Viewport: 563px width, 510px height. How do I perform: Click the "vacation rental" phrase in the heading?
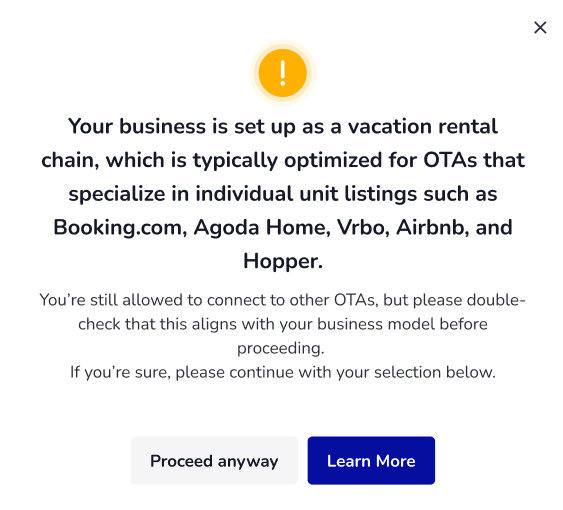coord(423,126)
